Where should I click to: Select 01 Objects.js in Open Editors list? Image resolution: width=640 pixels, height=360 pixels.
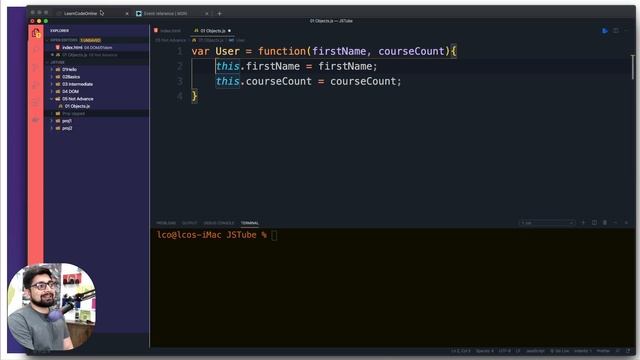point(97,55)
